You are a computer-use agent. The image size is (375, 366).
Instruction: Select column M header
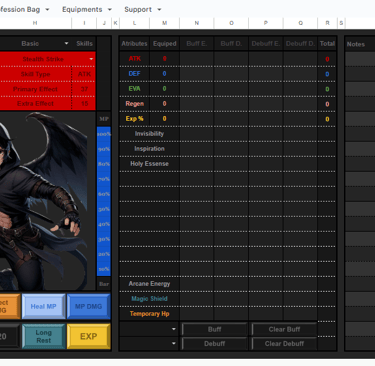pyautogui.click(x=164, y=23)
